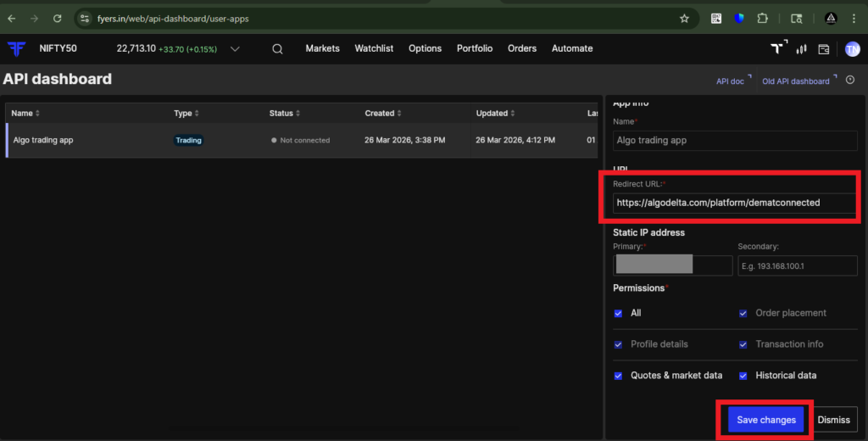Click the Redirect URL input field

point(734,203)
